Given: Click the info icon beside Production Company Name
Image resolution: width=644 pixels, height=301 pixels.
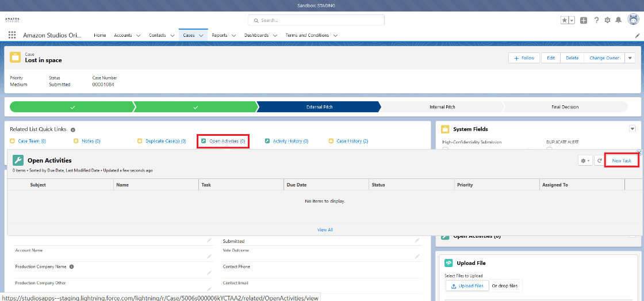Looking at the screenshot, I should tap(71, 266).
